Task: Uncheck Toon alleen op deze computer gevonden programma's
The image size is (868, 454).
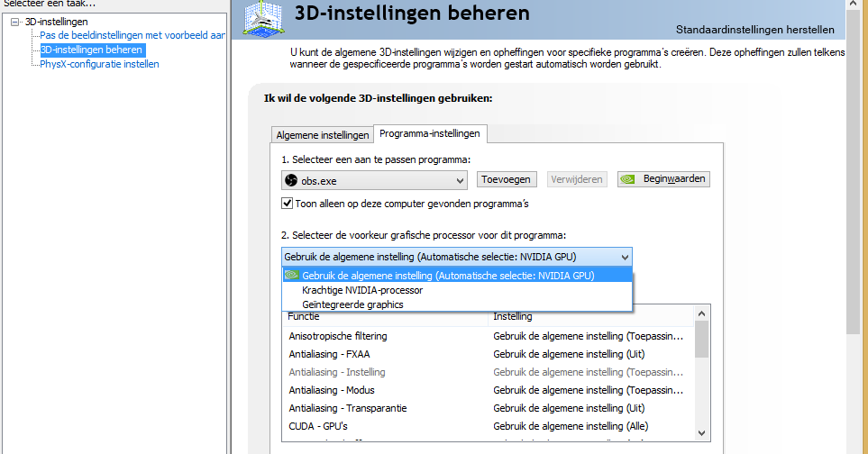Action: pyautogui.click(x=288, y=203)
